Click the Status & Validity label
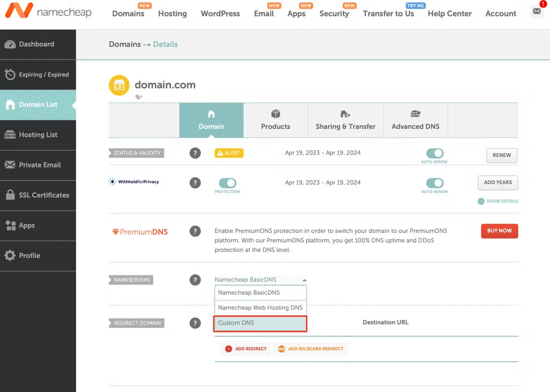 [136, 153]
